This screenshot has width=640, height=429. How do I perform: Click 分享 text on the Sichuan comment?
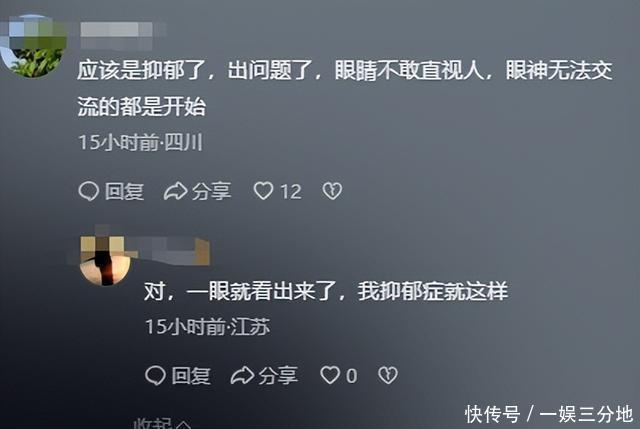pyautogui.click(x=212, y=191)
